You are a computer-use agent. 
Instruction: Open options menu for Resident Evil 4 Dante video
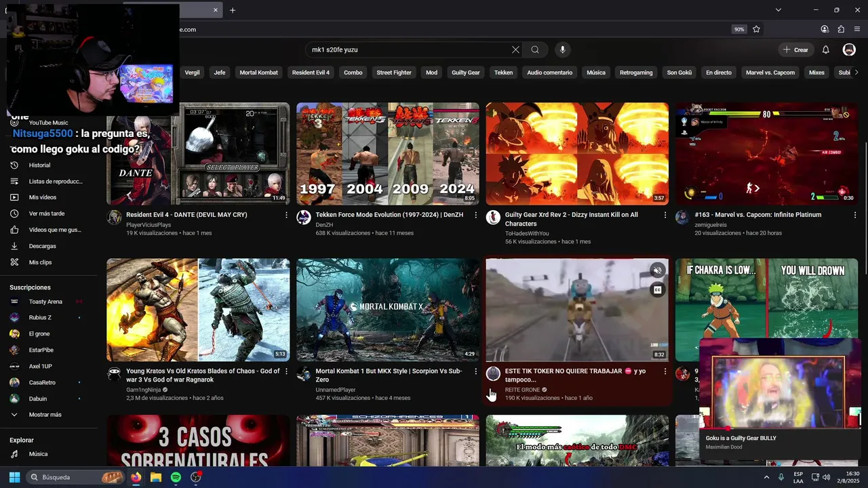286,215
